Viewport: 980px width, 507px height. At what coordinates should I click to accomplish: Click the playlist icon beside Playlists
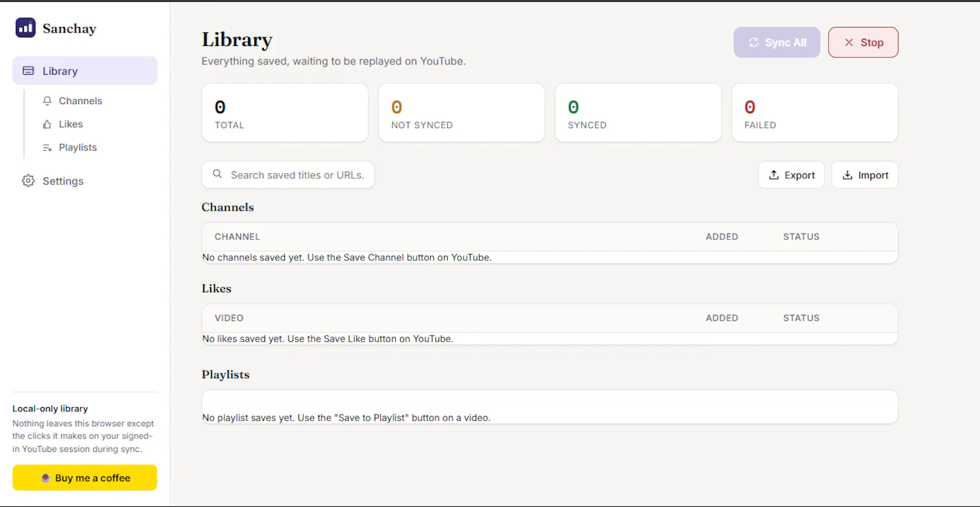click(x=47, y=148)
